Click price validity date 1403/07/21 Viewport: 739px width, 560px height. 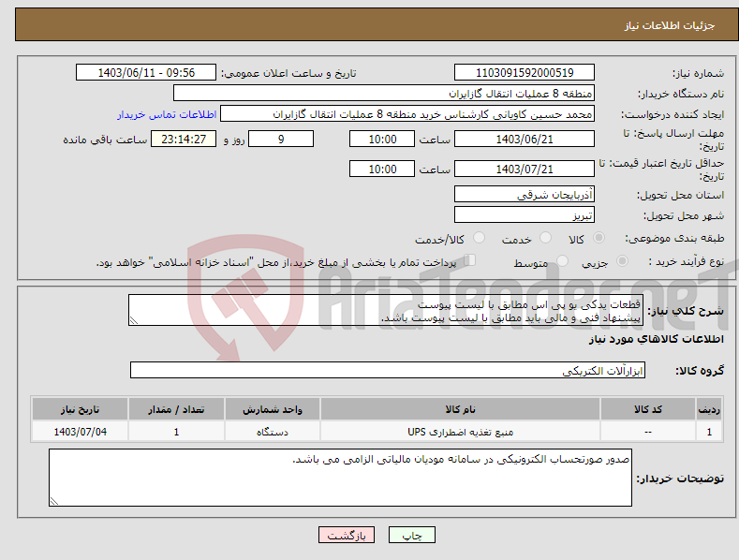click(x=525, y=169)
